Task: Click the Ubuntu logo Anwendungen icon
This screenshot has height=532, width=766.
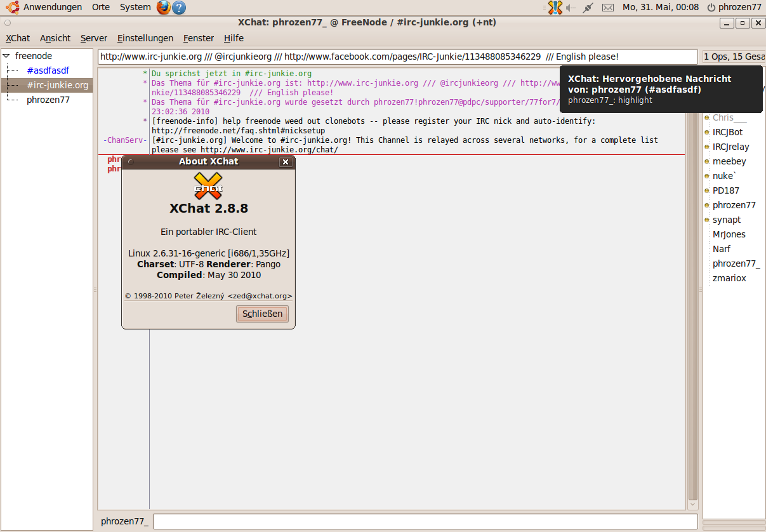Action: (13, 7)
